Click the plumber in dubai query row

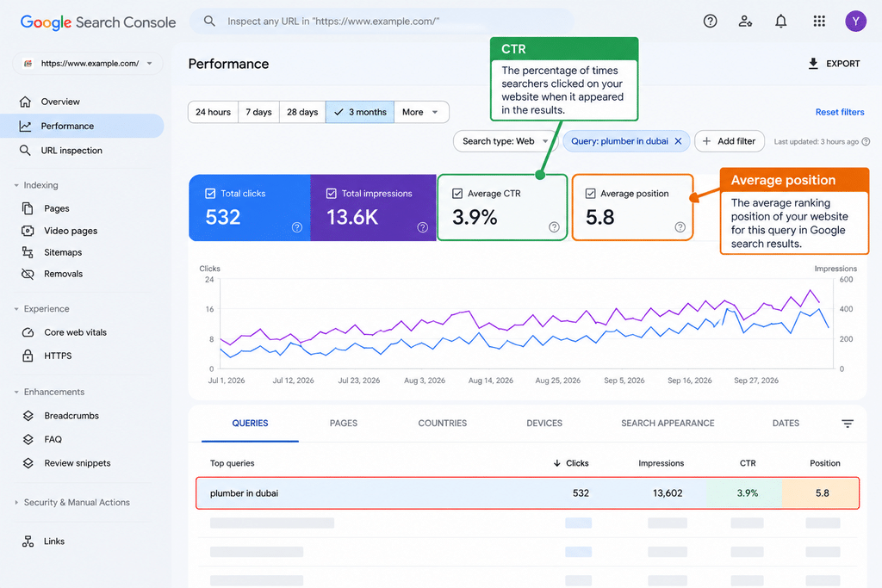coord(528,493)
